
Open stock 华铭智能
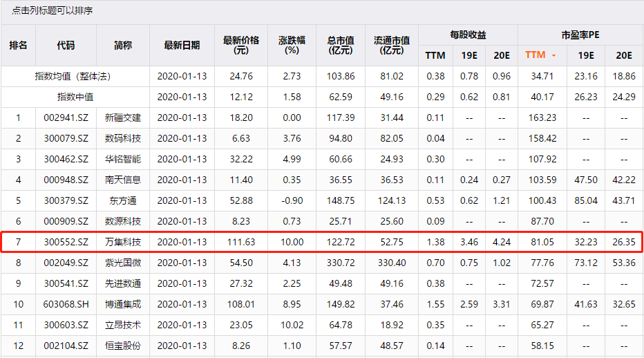tap(123, 159)
